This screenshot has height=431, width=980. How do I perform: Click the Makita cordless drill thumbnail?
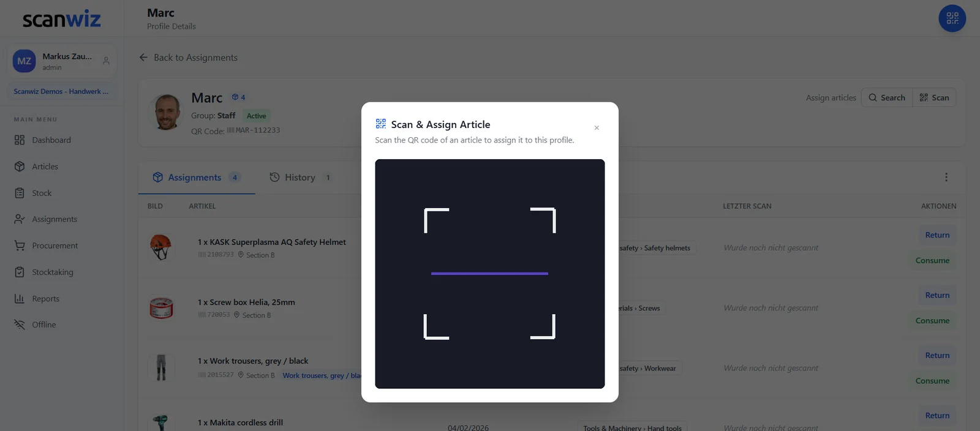click(x=161, y=422)
